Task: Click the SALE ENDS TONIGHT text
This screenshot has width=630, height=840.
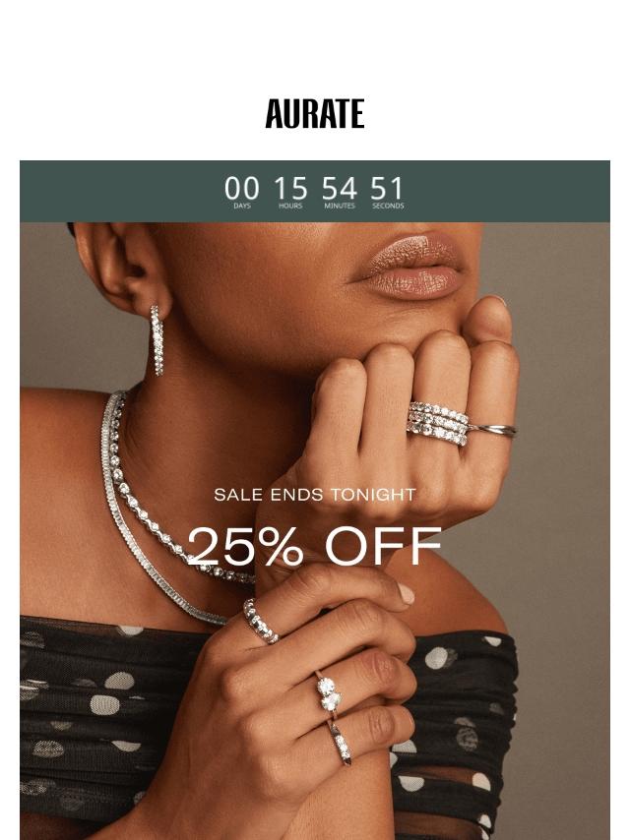Action: coord(315,495)
